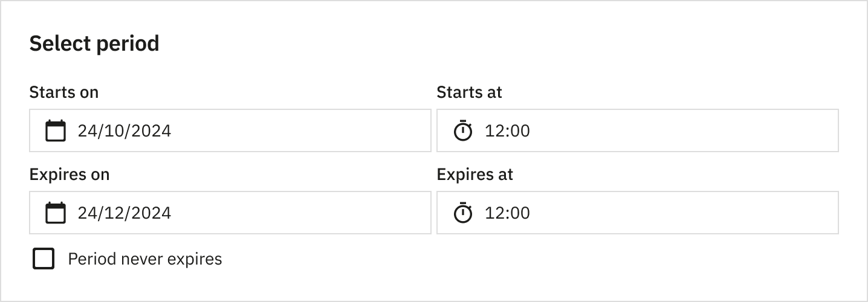Click the "Expires on" field label
Image resolution: width=868 pixels, height=302 pixels.
[69, 175]
